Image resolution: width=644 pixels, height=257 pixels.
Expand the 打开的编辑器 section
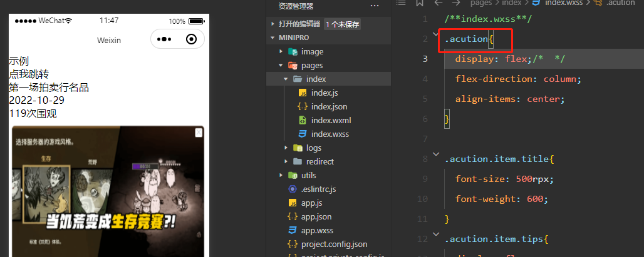[x=273, y=24]
